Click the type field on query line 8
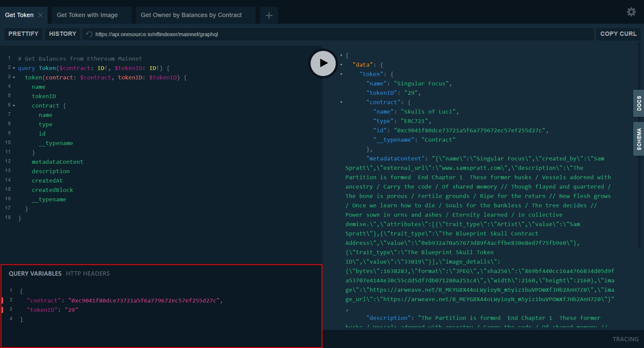644x348 pixels. [x=46, y=124]
